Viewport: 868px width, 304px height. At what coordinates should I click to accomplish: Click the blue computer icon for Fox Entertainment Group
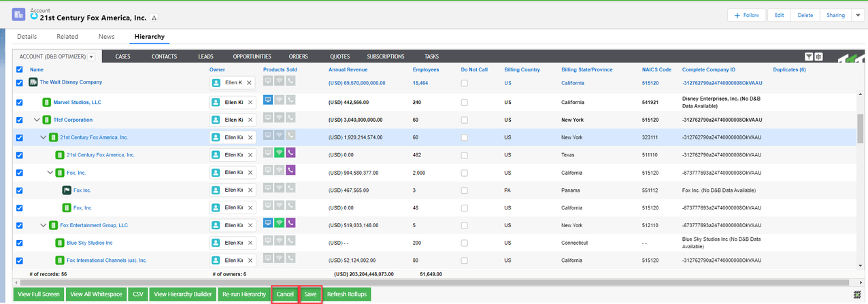(268, 222)
